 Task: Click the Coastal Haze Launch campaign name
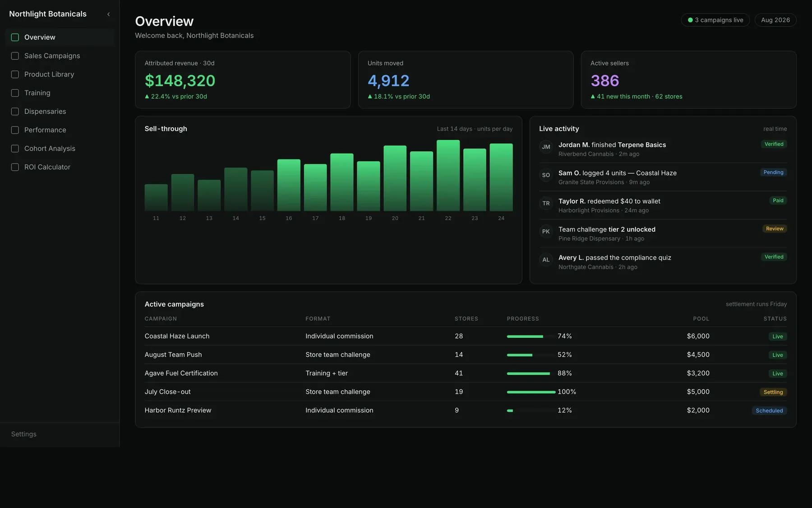[x=177, y=336]
